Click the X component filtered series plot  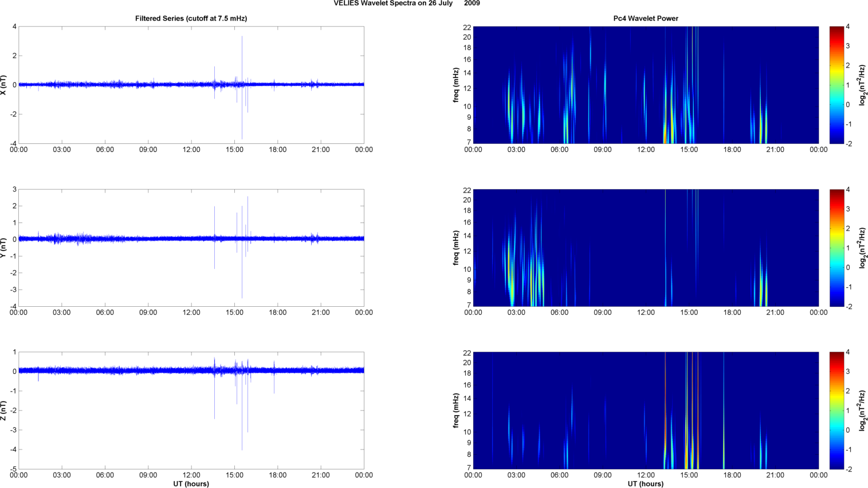[x=191, y=85]
